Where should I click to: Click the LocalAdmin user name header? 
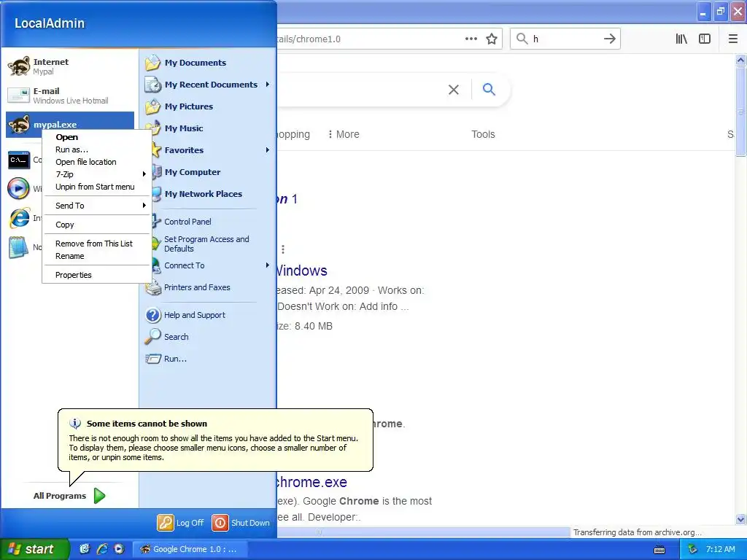click(x=50, y=23)
